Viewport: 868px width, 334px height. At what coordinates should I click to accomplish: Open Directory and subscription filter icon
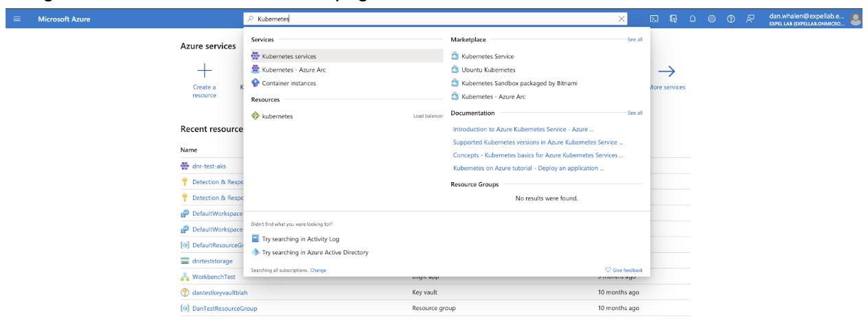point(674,19)
